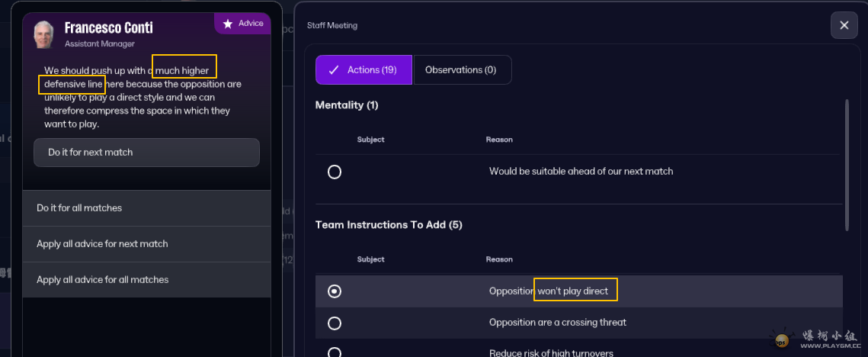Viewport: 868px width, 357px height.
Task: Click the Subject column header under Mentality
Action: click(x=370, y=140)
